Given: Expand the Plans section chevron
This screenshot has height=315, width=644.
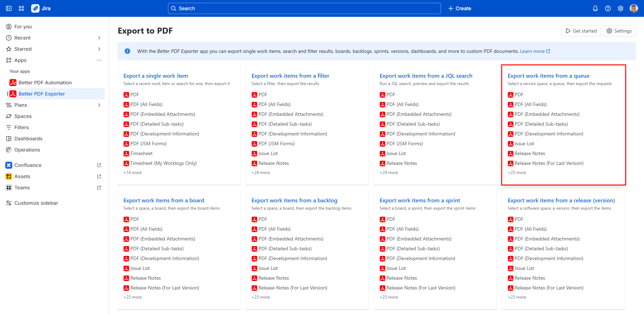Looking at the screenshot, I should [99, 105].
